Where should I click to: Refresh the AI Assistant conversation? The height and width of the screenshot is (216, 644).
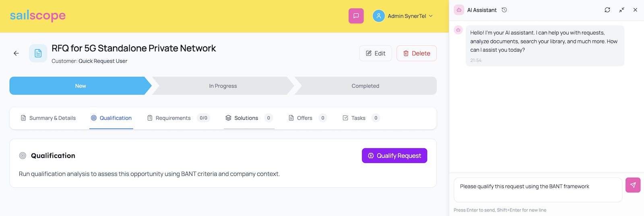tap(607, 10)
